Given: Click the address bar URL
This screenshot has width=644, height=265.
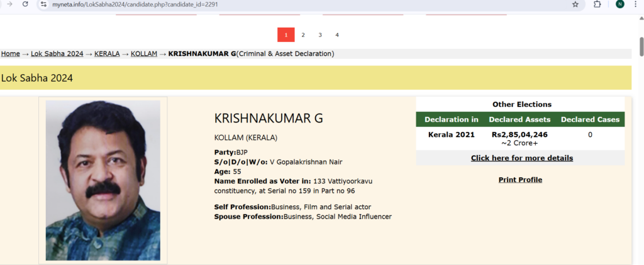Looking at the screenshot, I should 138,4.
